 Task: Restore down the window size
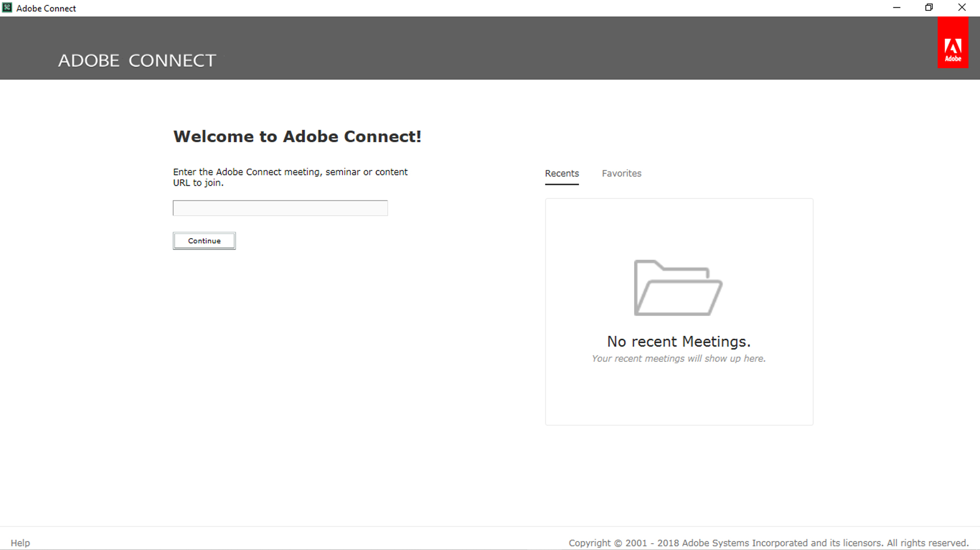(x=929, y=7)
